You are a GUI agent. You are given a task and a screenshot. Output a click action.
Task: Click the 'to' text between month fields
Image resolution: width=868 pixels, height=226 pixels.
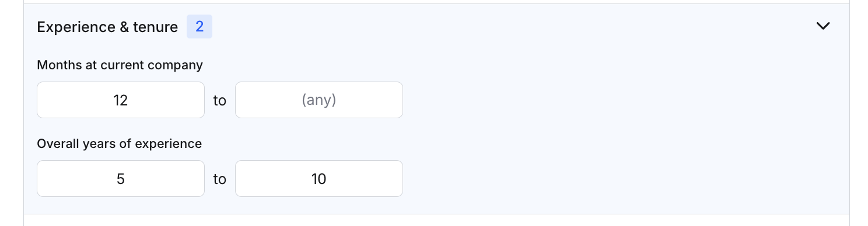(219, 101)
